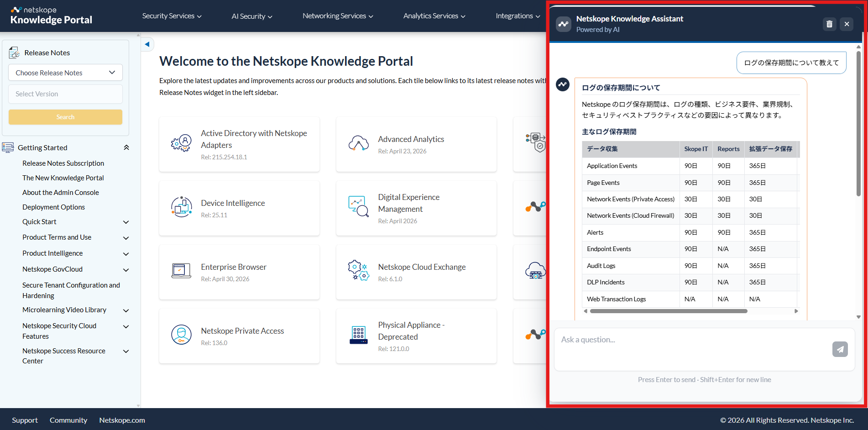Open Active Directory with Netskope Adapters icon
This screenshot has height=430, width=868.
pyautogui.click(x=181, y=143)
